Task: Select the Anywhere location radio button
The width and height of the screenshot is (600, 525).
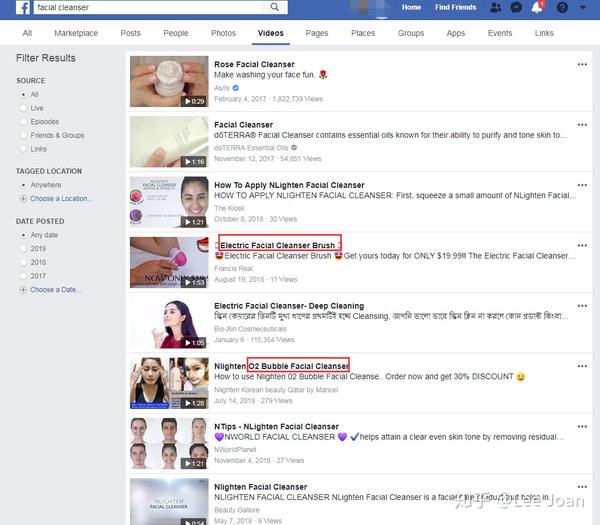Action: pyautogui.click(x=23, y=185)
